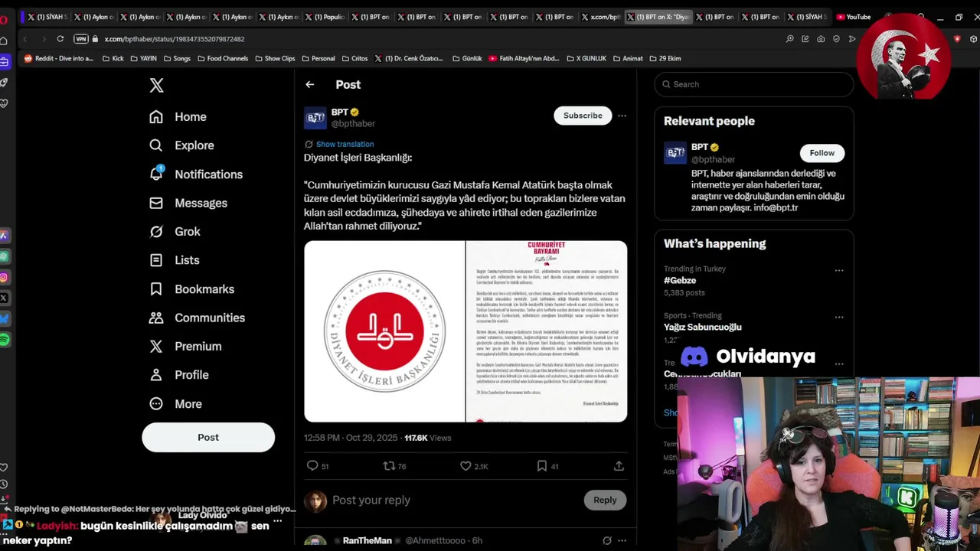Open Notifications with the bell icon
980x551 pixels.
tap(195, 174)
